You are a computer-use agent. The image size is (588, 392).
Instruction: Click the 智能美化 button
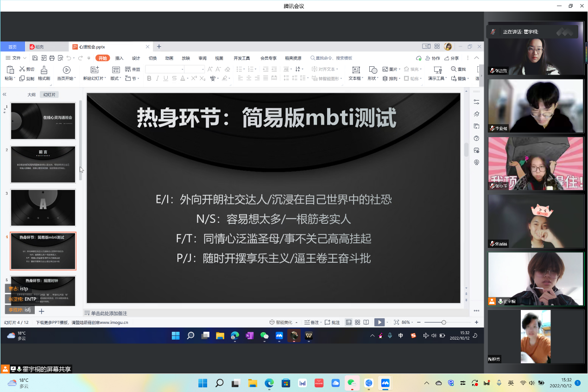(x=284, y=322)
